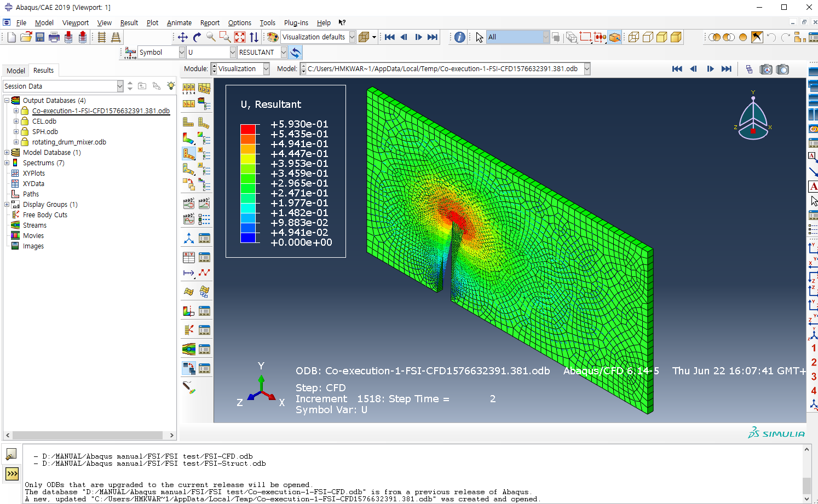
Task: Click the Print icon in the toolbar
Action: (54, 37)
